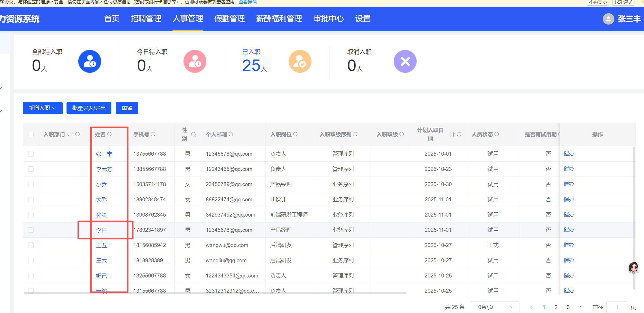Open the 假勤管理 menu

[229, 19]
